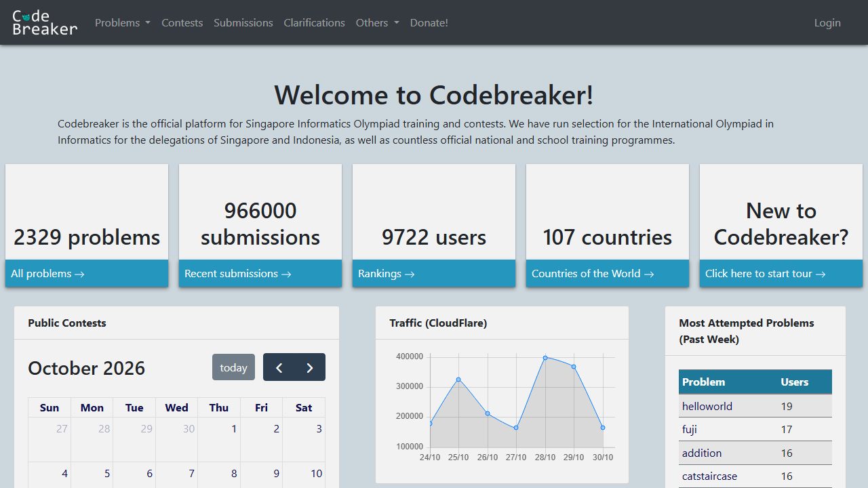
Task: Open the fuji problem
Action: point(690,430)
